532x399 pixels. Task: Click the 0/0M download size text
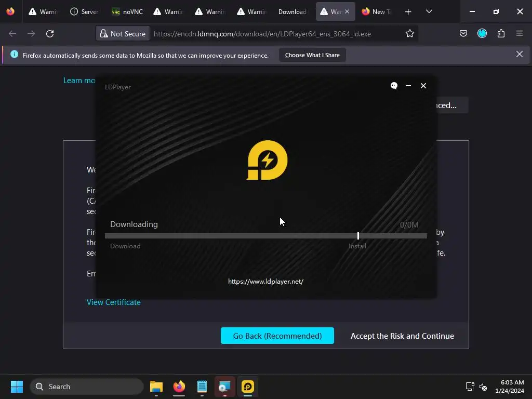[409, 224]
